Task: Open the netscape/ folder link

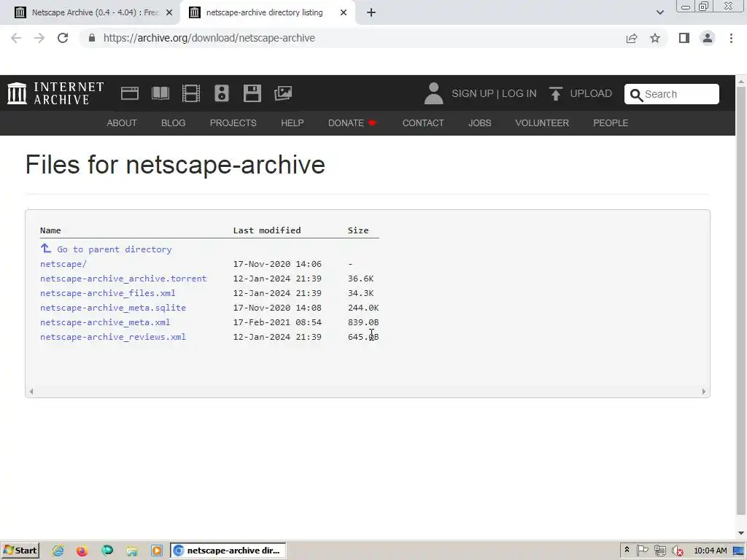Action: [x=63, y=264]
